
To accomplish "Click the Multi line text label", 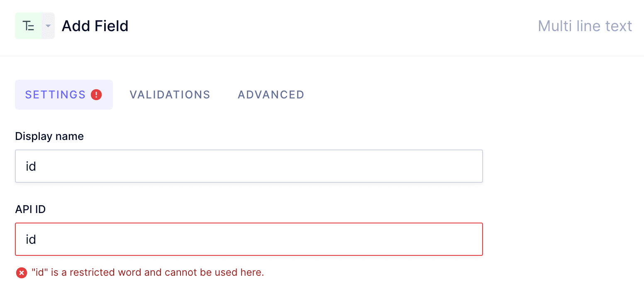I will coord(585,25).
